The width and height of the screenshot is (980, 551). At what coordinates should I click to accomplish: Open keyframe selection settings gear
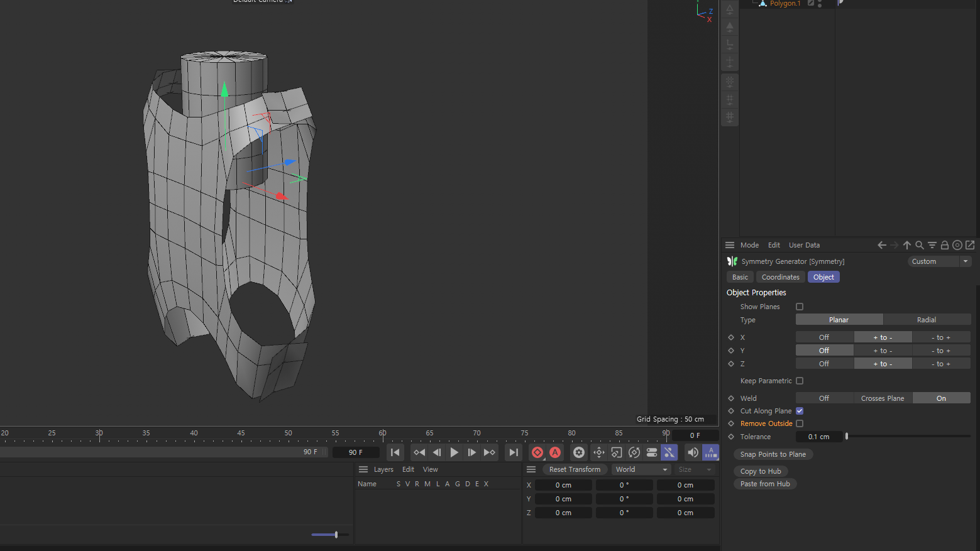coord(579,452)
